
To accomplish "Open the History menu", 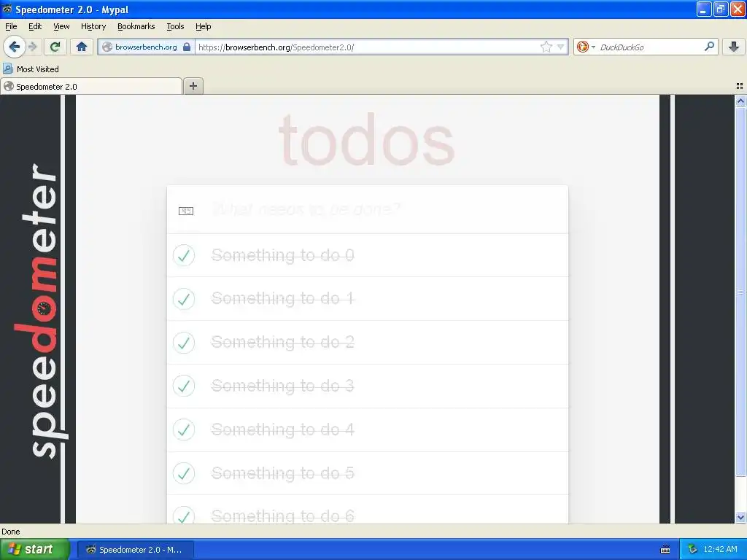I will click(93, 26).
